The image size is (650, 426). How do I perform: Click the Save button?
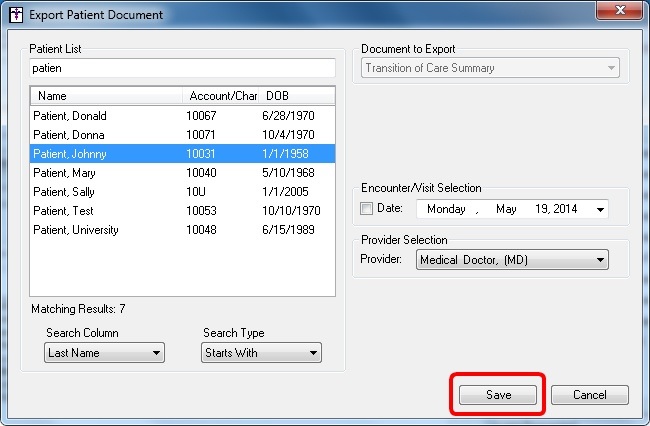click(498, 395)
